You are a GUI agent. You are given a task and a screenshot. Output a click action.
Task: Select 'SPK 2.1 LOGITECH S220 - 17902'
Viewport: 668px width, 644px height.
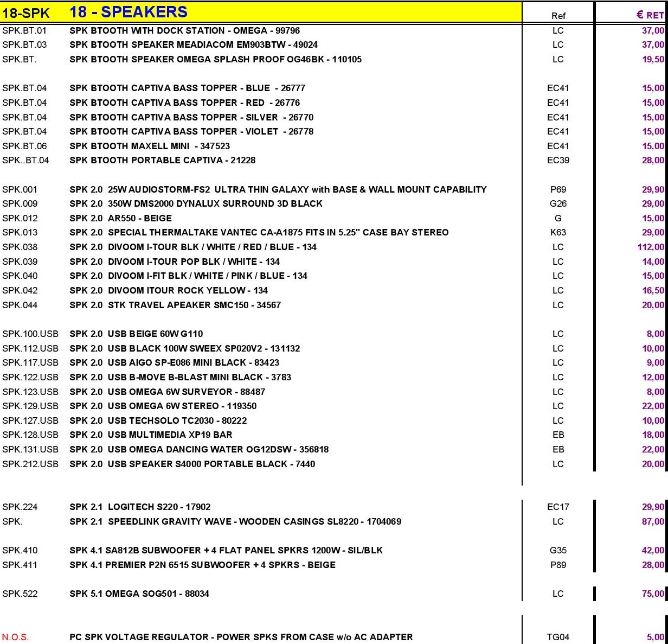(140, 507)
